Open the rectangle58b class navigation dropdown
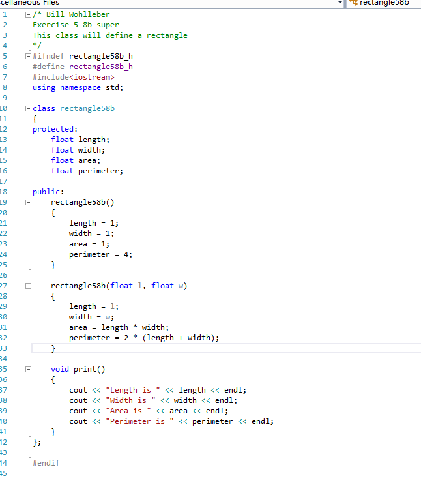The height and width of the screenshot is (504, 421). pyautogui.click(x=384, y=3)
